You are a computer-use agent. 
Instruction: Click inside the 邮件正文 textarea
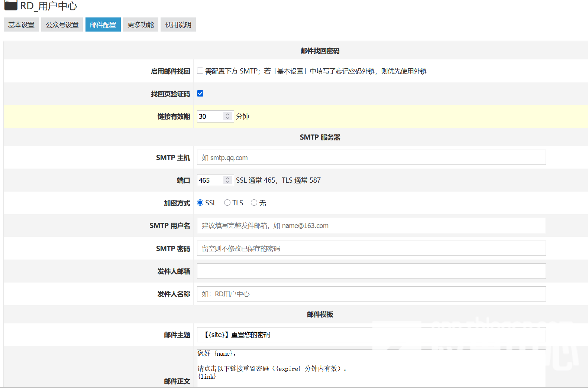coord(371,369)
